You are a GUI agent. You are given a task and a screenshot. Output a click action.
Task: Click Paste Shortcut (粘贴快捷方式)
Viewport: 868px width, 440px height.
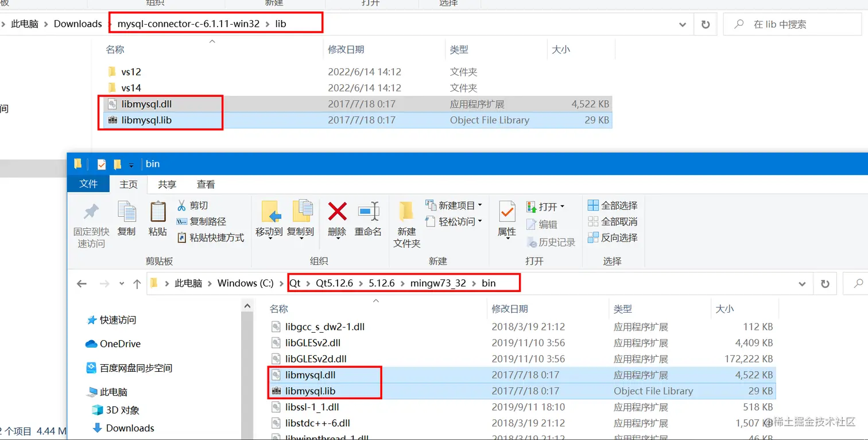pyautogui.click(x=211, y=237)
